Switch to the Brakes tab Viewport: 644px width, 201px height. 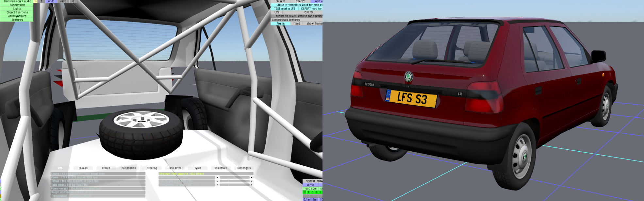(106, 168)
